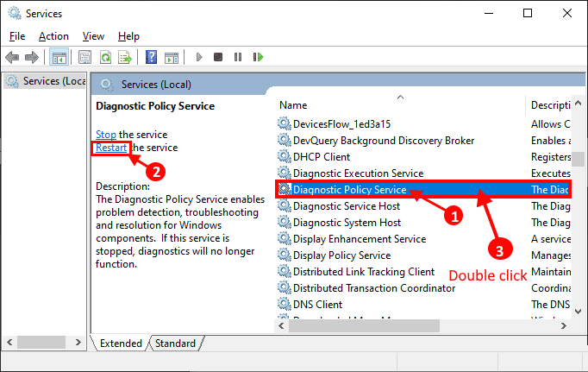Click the Stop the service link
Screen dimensions: 588x372
[x=106, y=135]
